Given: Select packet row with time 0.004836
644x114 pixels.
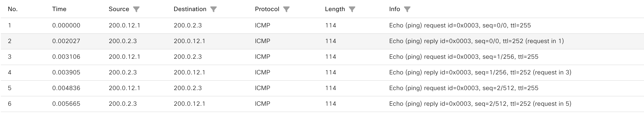Looking at the screenshot, I should click(x=322, y=88).
